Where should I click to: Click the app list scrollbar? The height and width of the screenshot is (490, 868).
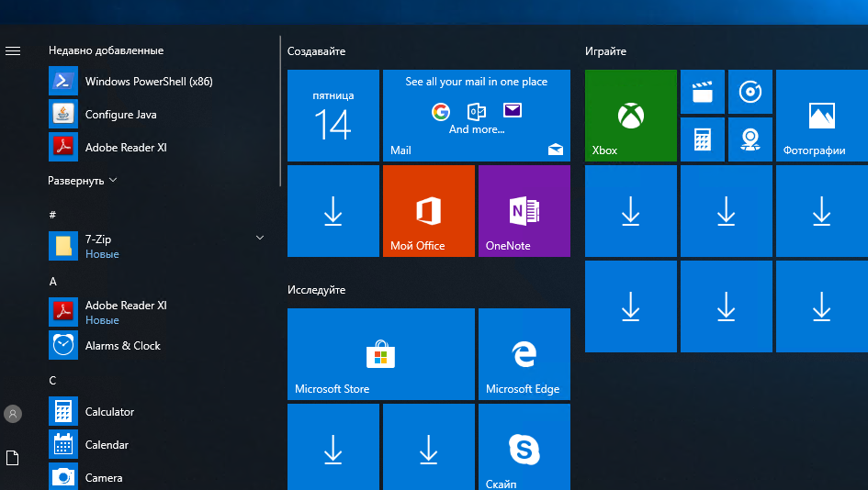point(280,111)
